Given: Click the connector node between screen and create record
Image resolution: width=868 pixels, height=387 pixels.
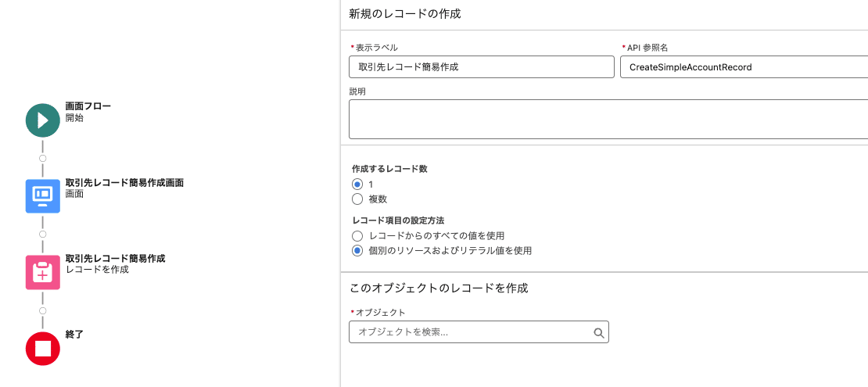Looking at the screenshot, I should coord(43,235).
